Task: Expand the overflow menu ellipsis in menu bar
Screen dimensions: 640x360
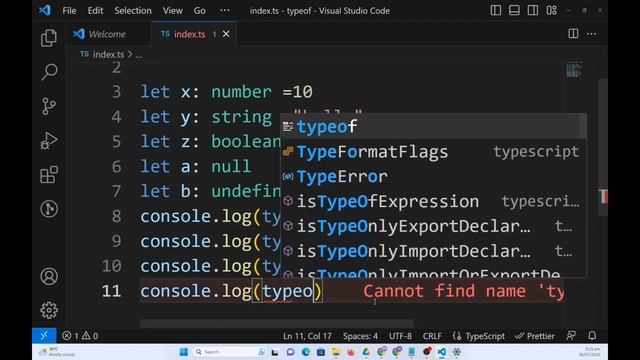Action: point(224,10)
